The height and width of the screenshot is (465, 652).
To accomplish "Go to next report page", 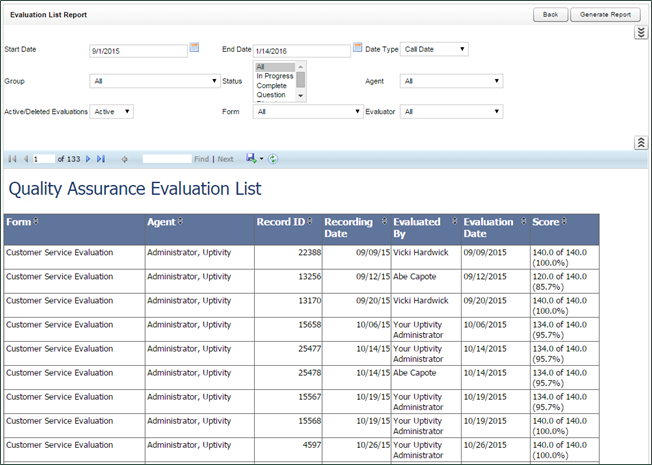I will (88, 159).
